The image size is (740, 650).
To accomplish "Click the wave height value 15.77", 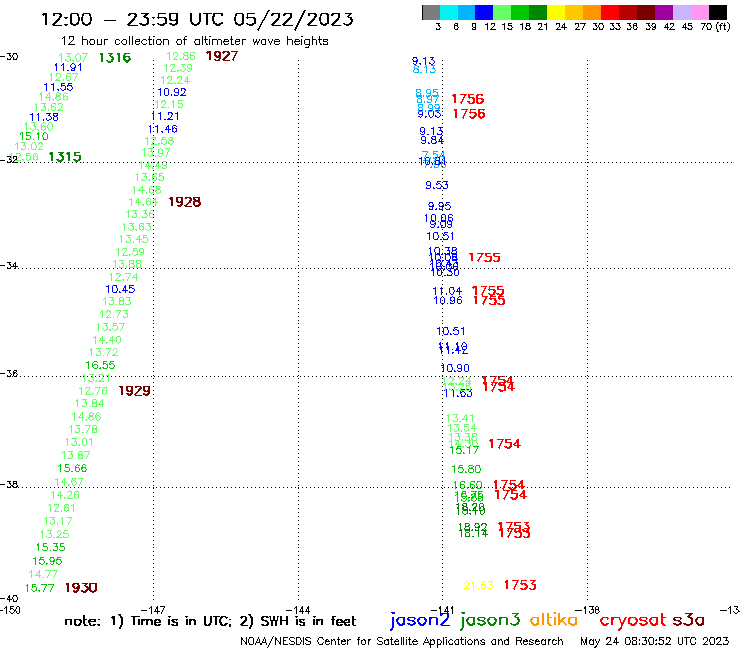I will point(40,588).
